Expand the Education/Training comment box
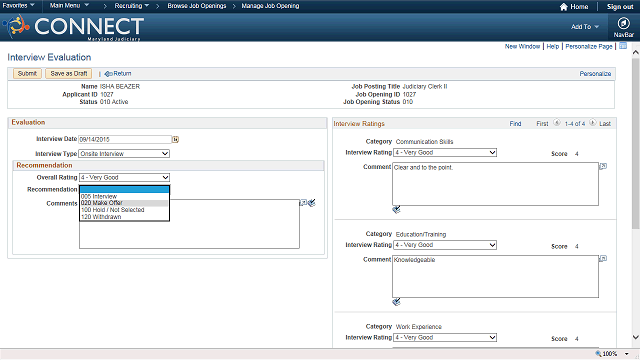Viewport: 640px width, 360px height. click(603, 258)
